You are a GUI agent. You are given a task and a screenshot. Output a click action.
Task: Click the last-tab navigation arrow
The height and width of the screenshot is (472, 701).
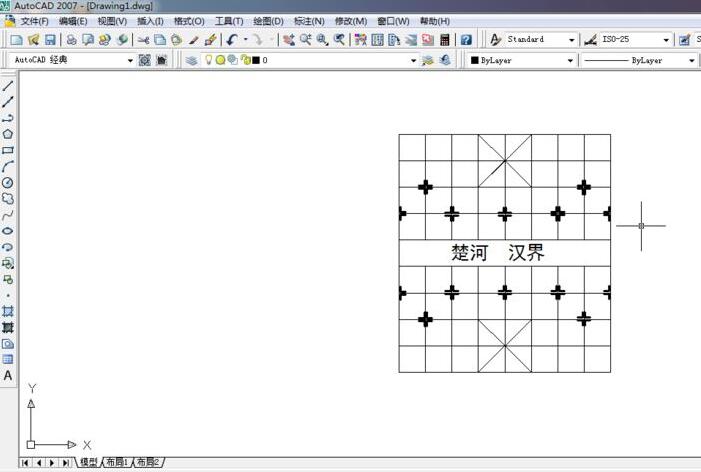point(65,462)
